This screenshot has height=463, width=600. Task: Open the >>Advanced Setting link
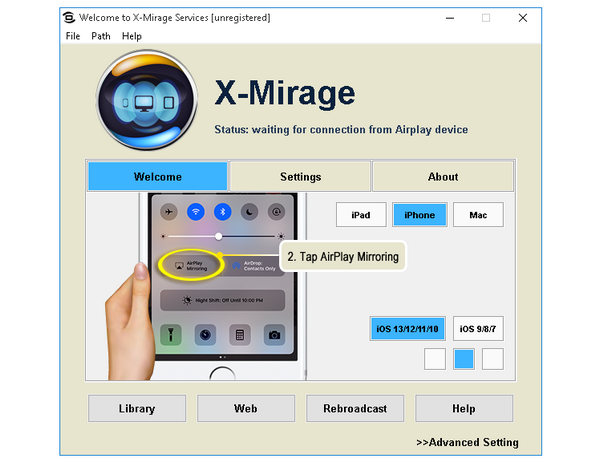(468, 442)
